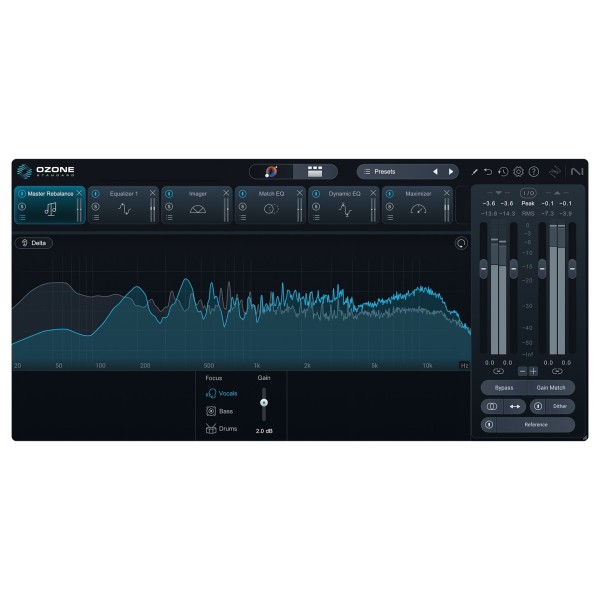600x600 pixels.
Task: Open Match EQ module presets list
Action: click(x=243, y=218)
